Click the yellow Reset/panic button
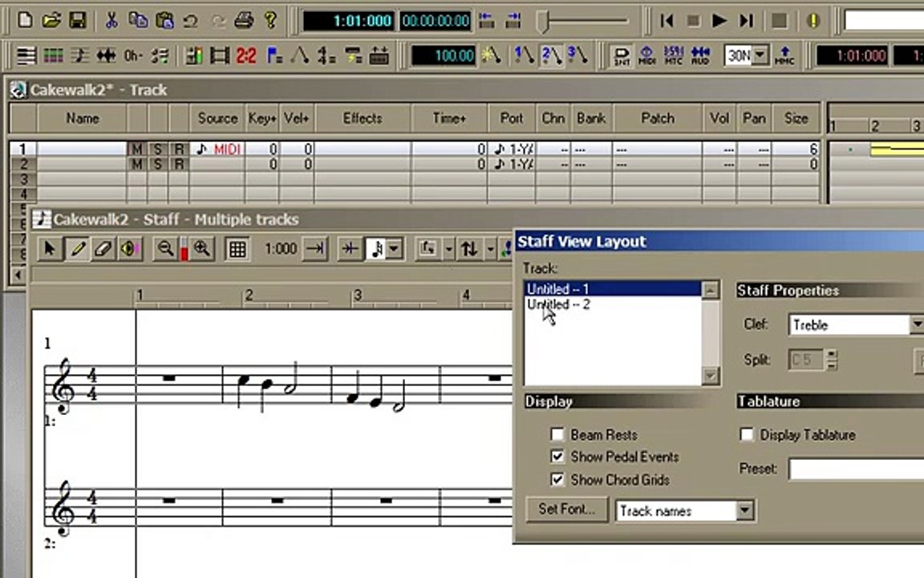Screen dimensions: 924x578 coord(813,21)
